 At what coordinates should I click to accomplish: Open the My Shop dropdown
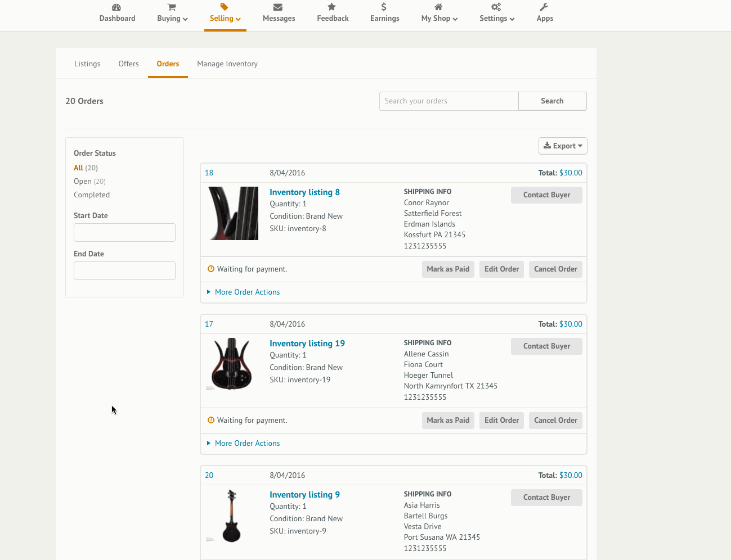pos(440,19)
